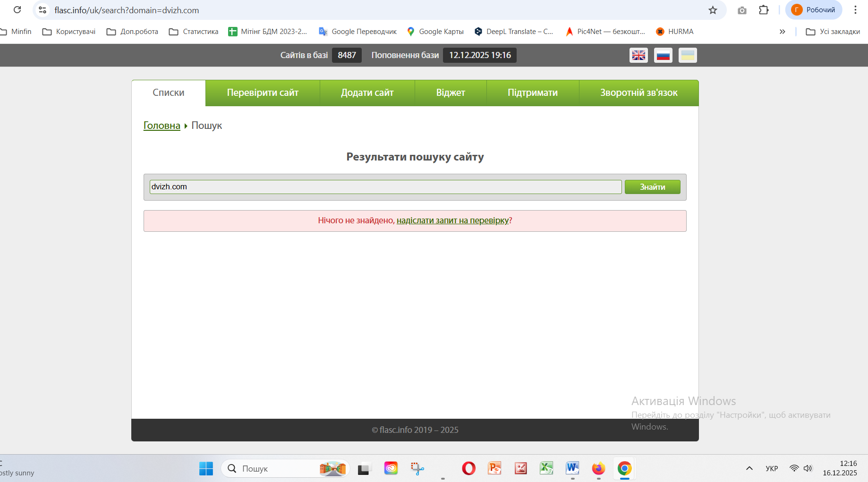Switch site language to Russian flag
Screen dimensions: 868x482
663,55
